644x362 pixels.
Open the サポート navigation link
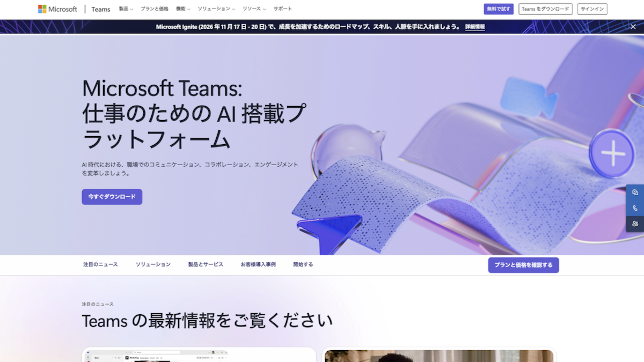(283, 9)
